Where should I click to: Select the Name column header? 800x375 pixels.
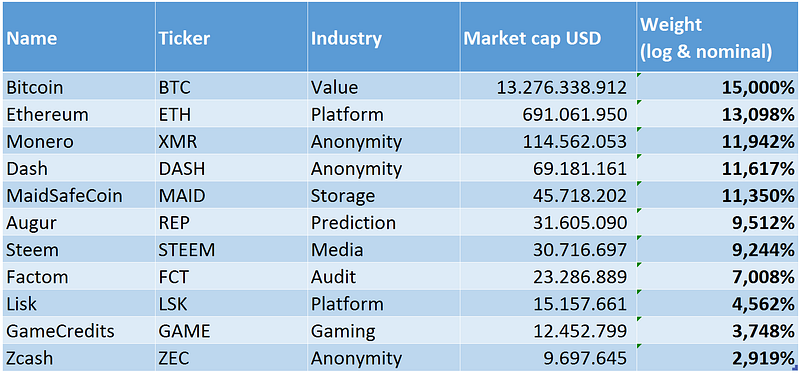(x=79, y=37)
